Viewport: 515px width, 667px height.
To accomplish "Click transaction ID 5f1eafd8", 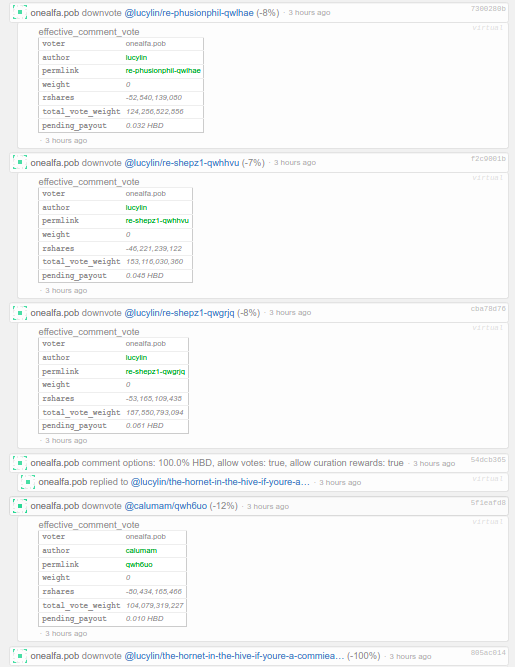I will (488, 502).
